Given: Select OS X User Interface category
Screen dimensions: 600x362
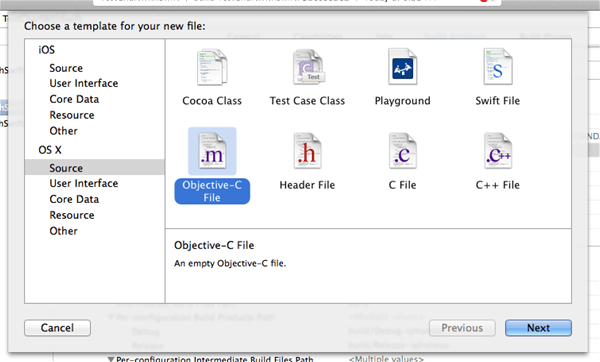Looking at the screenshot, I should click(83, 183).
